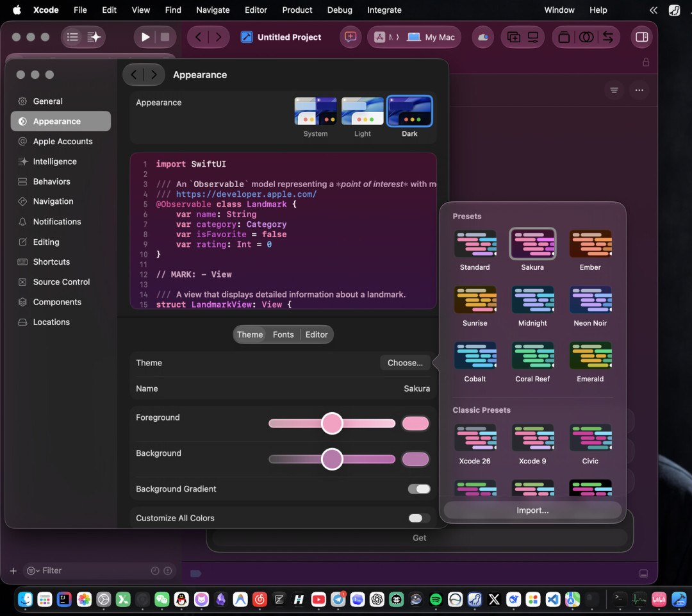Toggle the Background Gradient switch
This screenshot has height=616, width=692.
tap(419, 489)
